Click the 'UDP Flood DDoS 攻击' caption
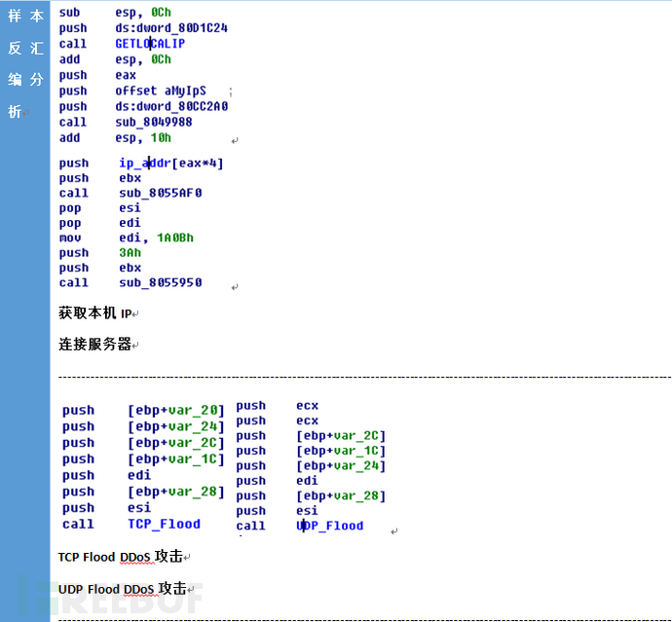 (122, 589)
